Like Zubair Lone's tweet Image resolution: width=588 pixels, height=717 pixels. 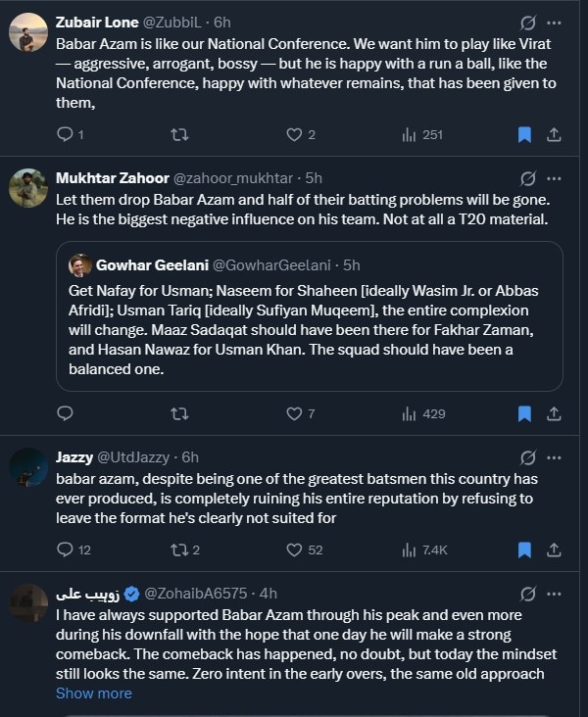tap(294, 134)
